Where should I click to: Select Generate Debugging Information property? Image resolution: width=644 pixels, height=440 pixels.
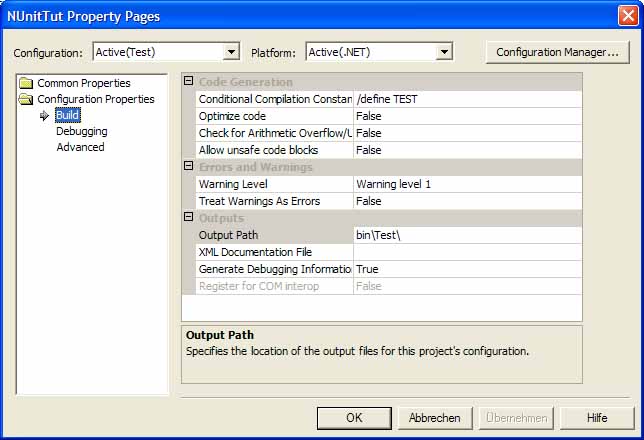point(274,269)
